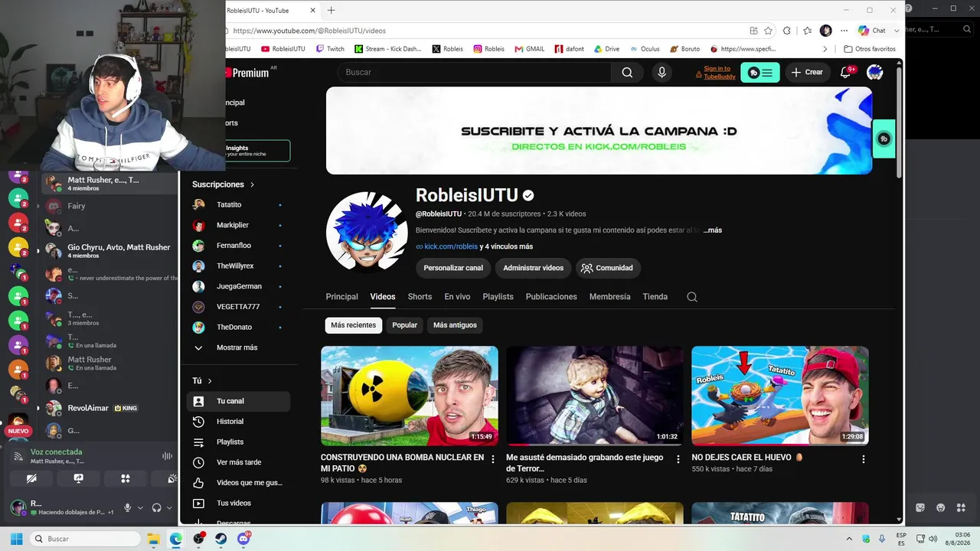Open Edge profile picture menu
Image resolution: width=980 pixels, height=551 pixels.
coord(825,31)
